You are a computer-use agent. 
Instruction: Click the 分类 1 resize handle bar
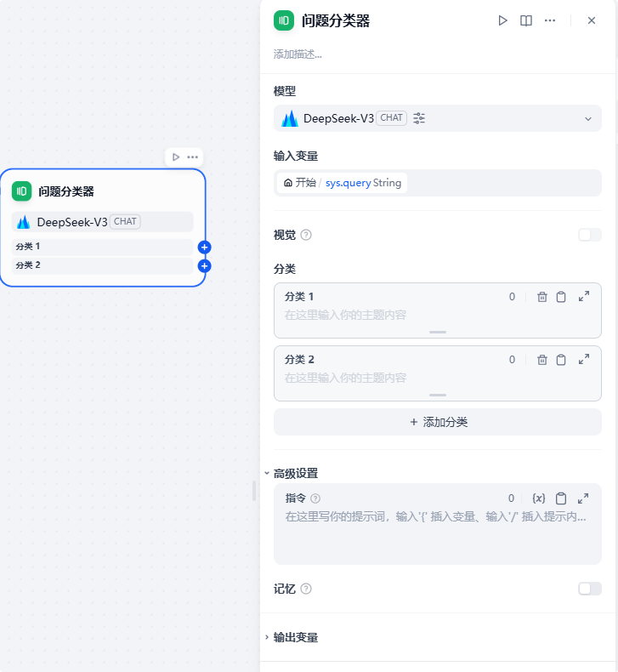[438, 332]
